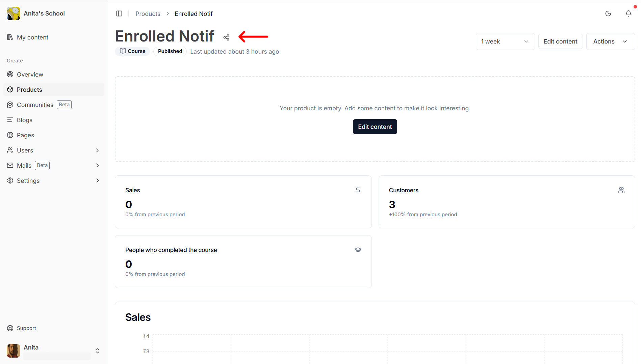Image resolution: width=641 pixels, height=364 pixels.
Task: Open Products breadcrumb link
Action: pyautogui.click(x=148, y=13)
